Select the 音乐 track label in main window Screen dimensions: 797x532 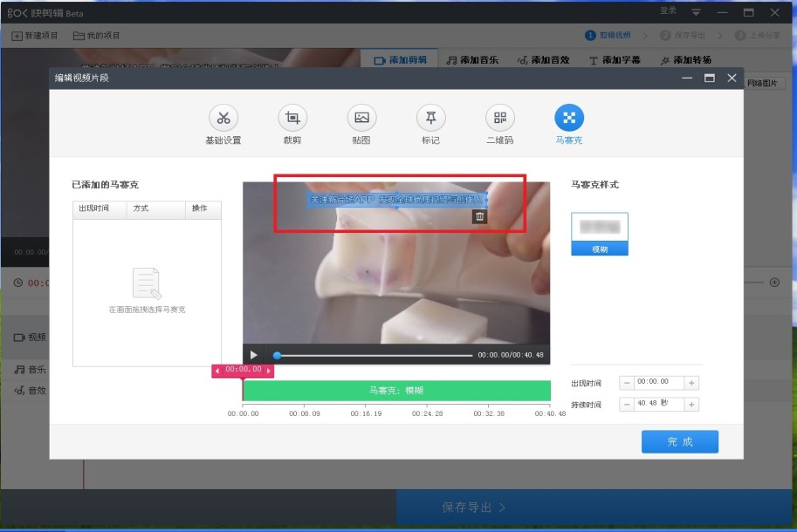point(30,369)
